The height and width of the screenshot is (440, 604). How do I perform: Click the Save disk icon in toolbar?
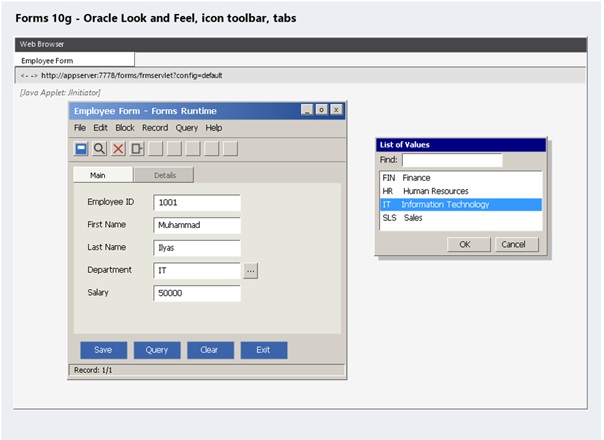point(81,149)
